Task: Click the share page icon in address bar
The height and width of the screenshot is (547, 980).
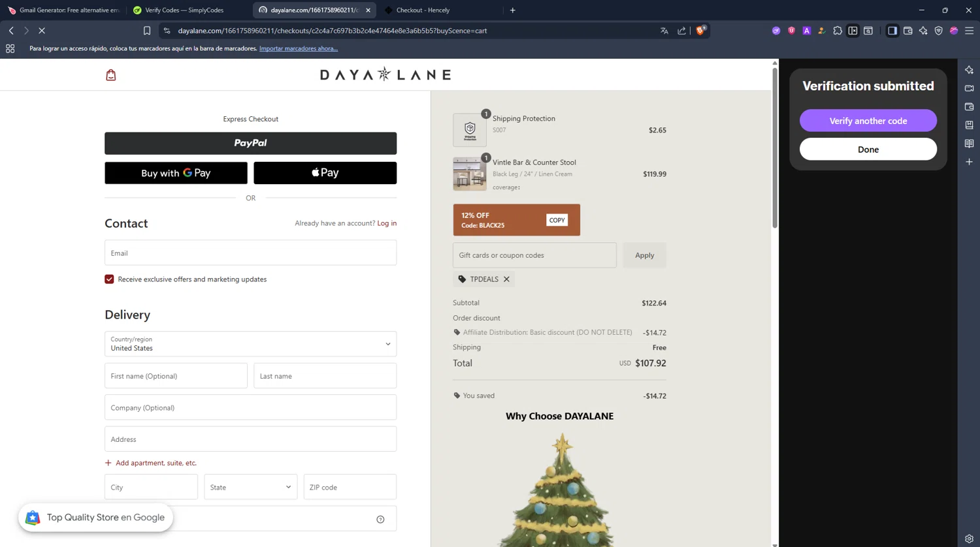Action: click(681, 31)
